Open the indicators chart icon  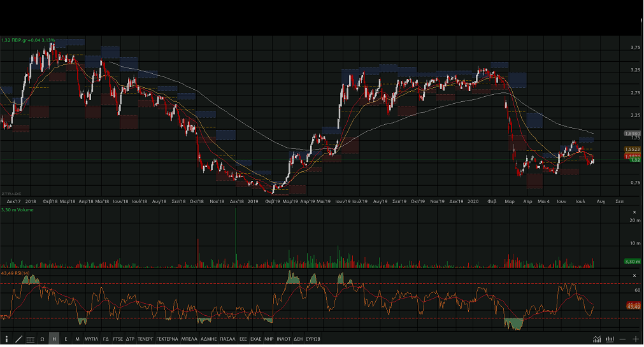coord(597,339)
